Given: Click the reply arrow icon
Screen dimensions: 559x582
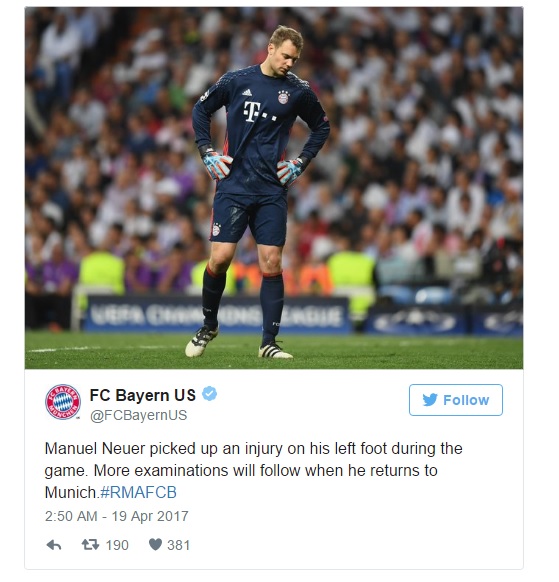Looking at the screenshot, I should 54,545.
